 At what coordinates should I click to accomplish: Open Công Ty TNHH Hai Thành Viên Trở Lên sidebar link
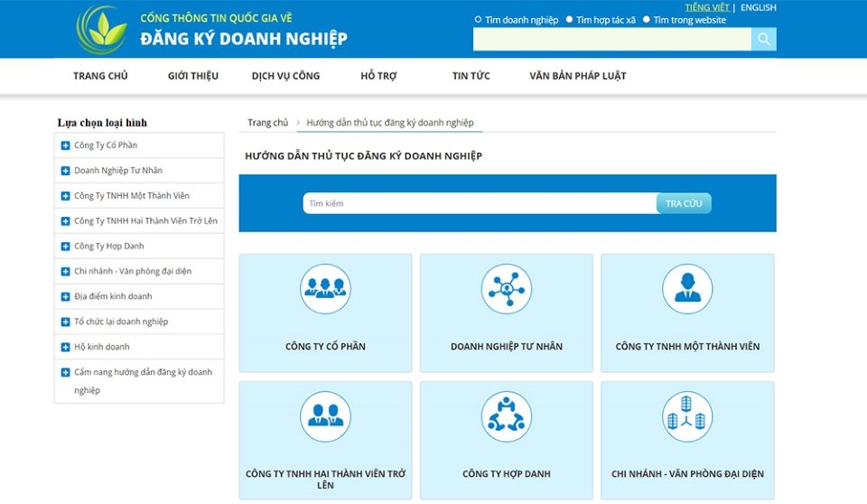coord(145,220)
